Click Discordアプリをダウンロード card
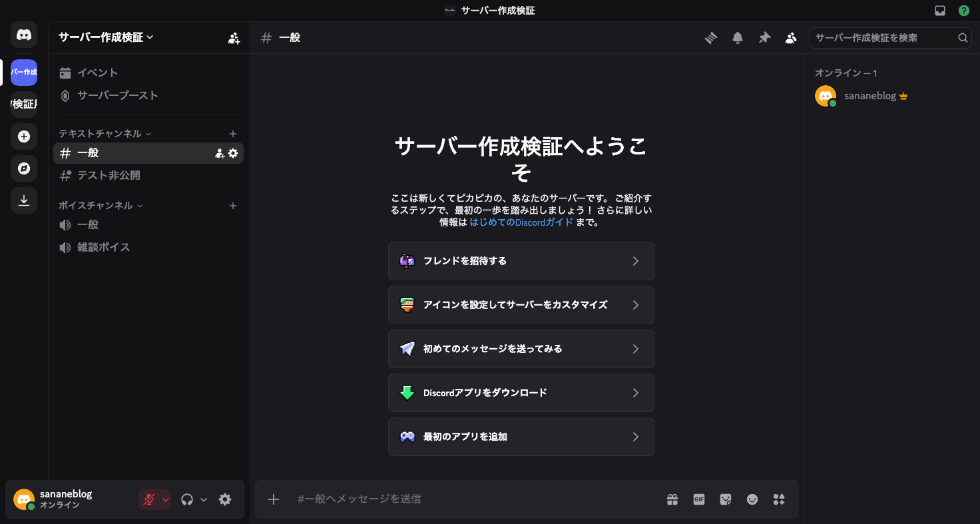Viewport: 980px width, 524px height. coord(521,393)
